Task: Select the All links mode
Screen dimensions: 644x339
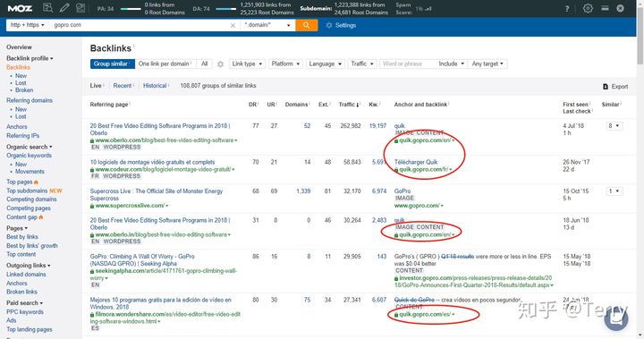Action: click(x=205, y=64)
